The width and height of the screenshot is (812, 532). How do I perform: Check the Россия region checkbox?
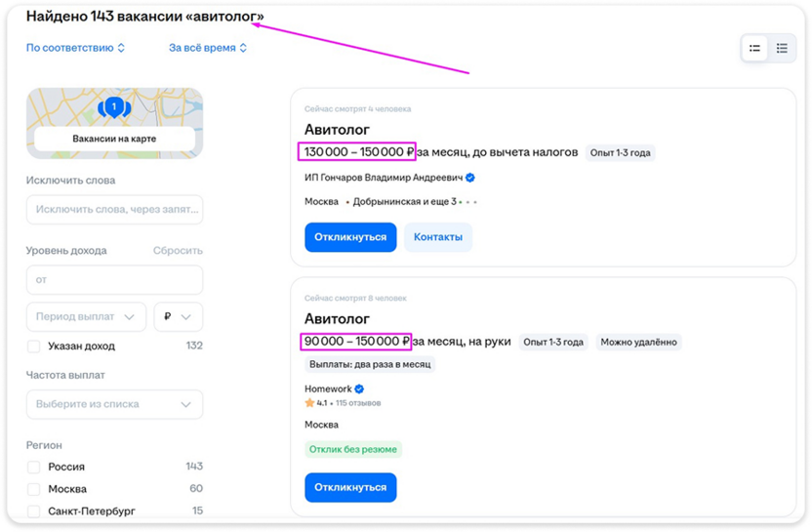[34, 467]
